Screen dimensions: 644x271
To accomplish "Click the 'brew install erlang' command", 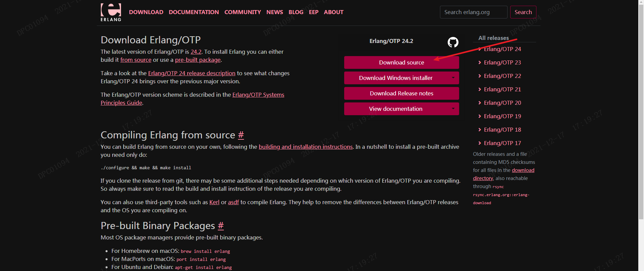I will tap(205, 251).
